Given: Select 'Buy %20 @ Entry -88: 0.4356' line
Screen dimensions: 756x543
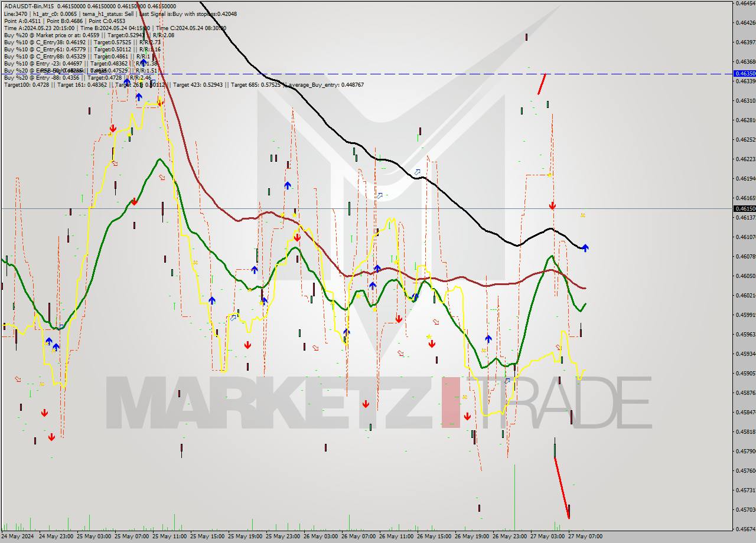Looking at the screenshot, I should coord(77,77).
